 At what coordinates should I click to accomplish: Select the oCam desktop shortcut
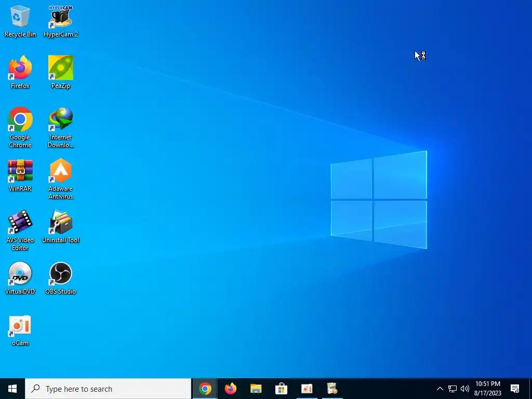(x=20, y=331)
